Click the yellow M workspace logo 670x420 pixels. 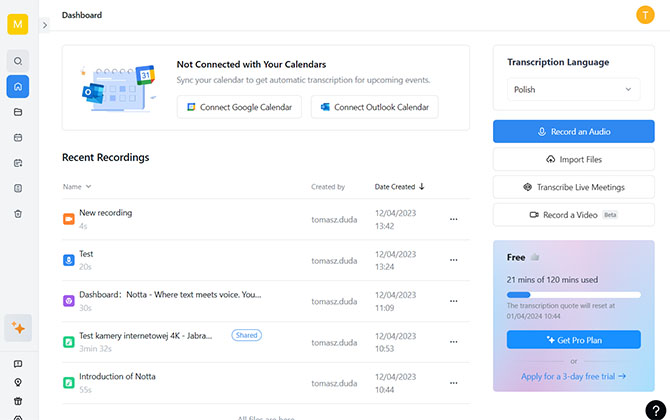point(18,24)
